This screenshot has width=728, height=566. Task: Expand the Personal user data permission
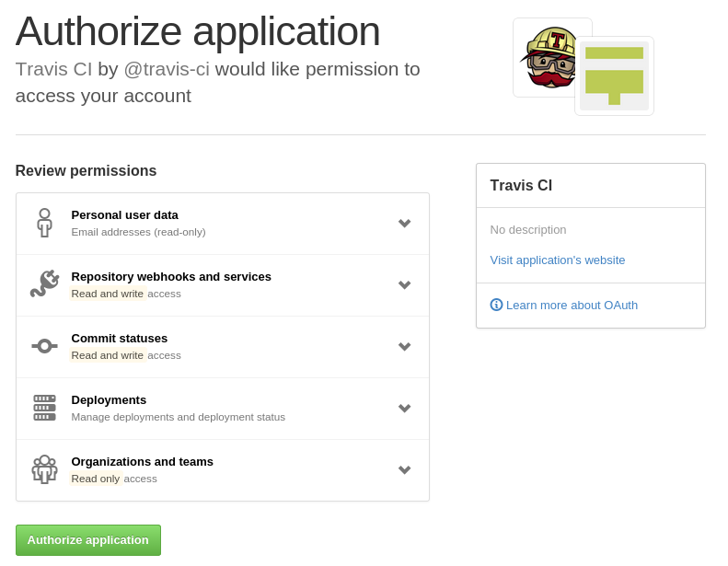click(x=404, y=223)
